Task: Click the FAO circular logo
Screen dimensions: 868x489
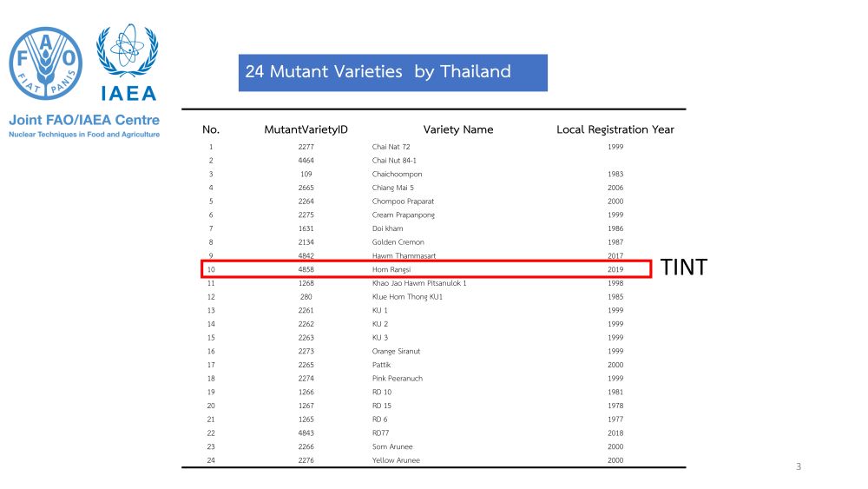Action: [x=46, y=63]
